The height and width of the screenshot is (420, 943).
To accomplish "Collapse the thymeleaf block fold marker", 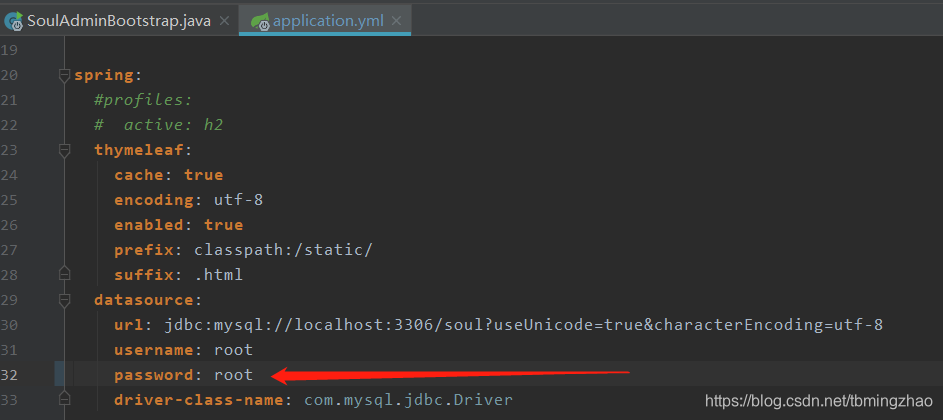I will click(x=64, y=150).
